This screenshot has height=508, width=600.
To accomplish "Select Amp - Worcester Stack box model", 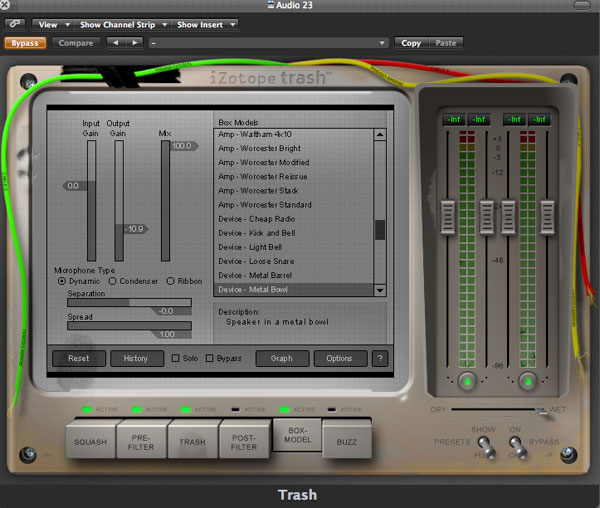I will (x=293, y=191).
